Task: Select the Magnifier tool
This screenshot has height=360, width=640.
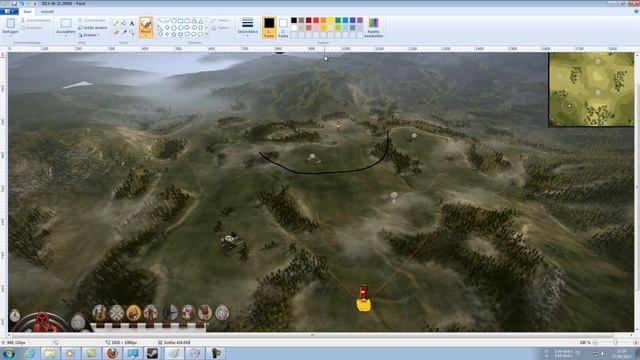Action: (x=132, y=32)
